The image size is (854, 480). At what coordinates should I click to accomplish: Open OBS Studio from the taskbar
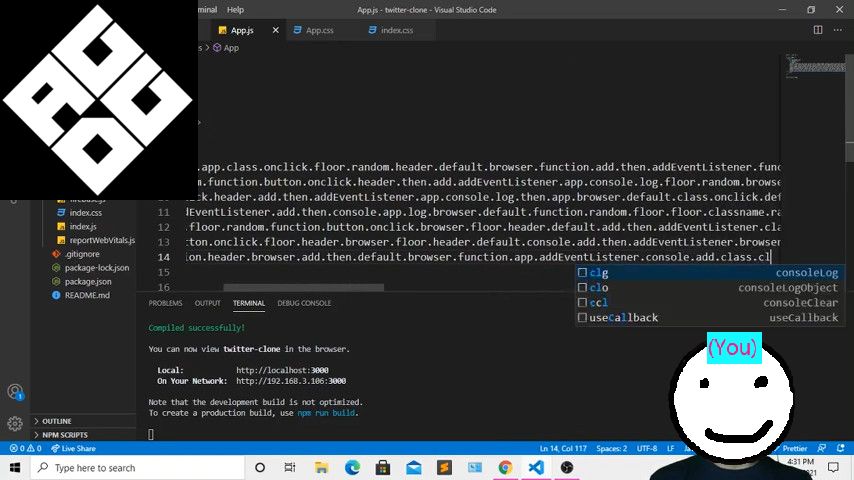(566, 467)
